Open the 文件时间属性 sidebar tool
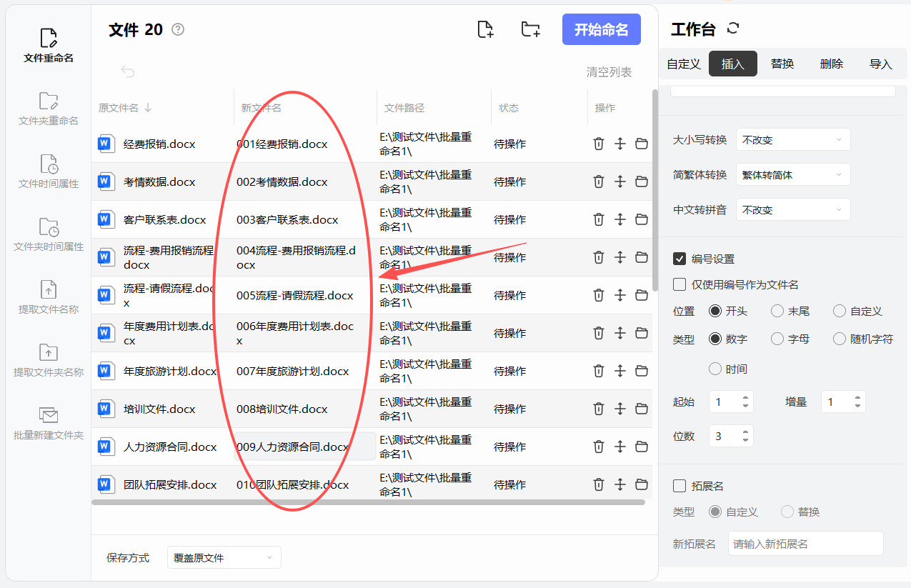911x588 pixels. [x=49, y=171]
